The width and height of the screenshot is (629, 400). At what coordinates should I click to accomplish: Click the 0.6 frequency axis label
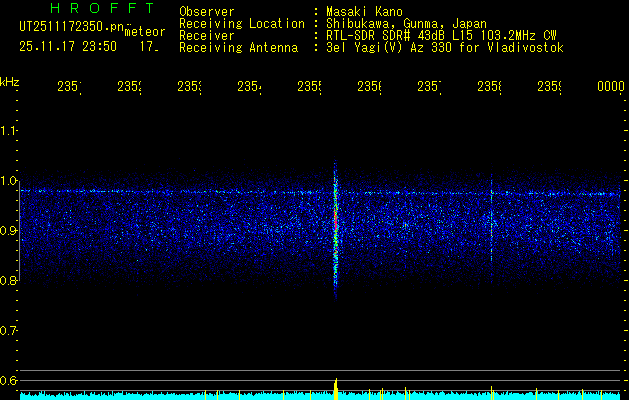pos(8,380)
